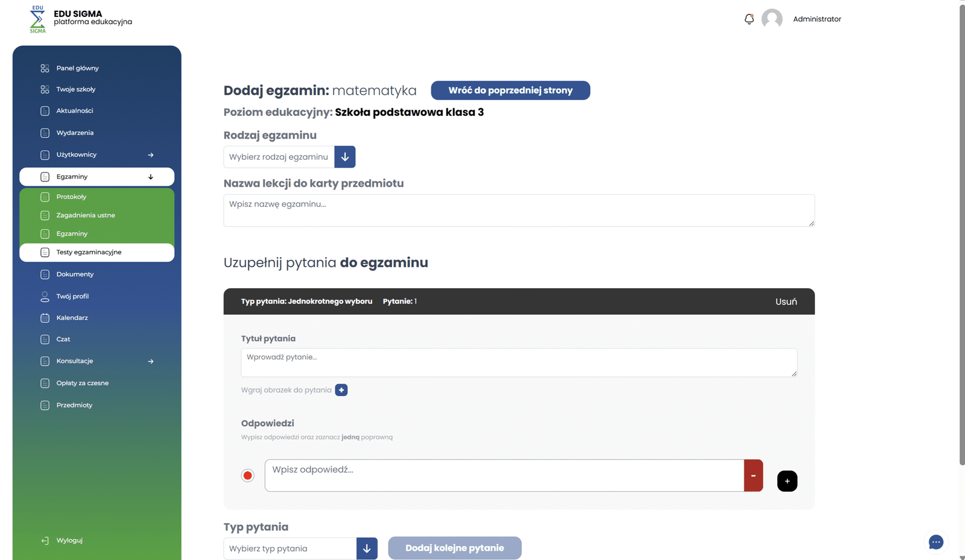Open the Administrator avatar icon
Image resolution: width=965 pixels, height=560 pixels.
tap(771, 19)
